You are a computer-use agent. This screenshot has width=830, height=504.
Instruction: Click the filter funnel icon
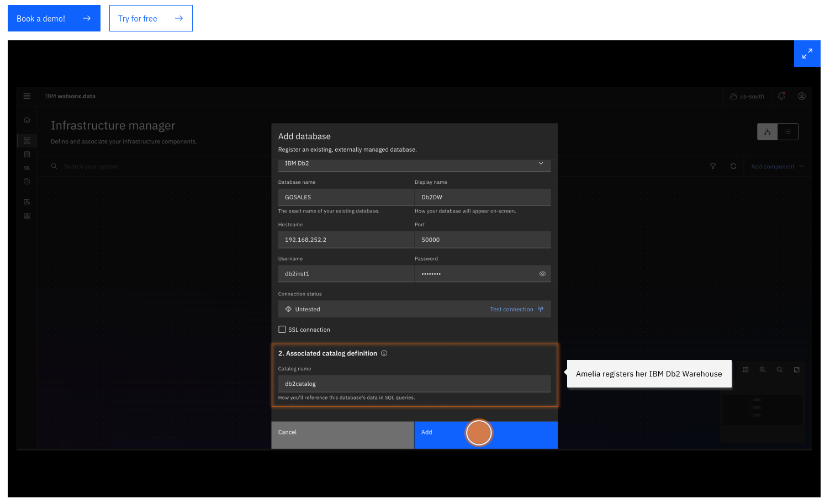(713, 166)
